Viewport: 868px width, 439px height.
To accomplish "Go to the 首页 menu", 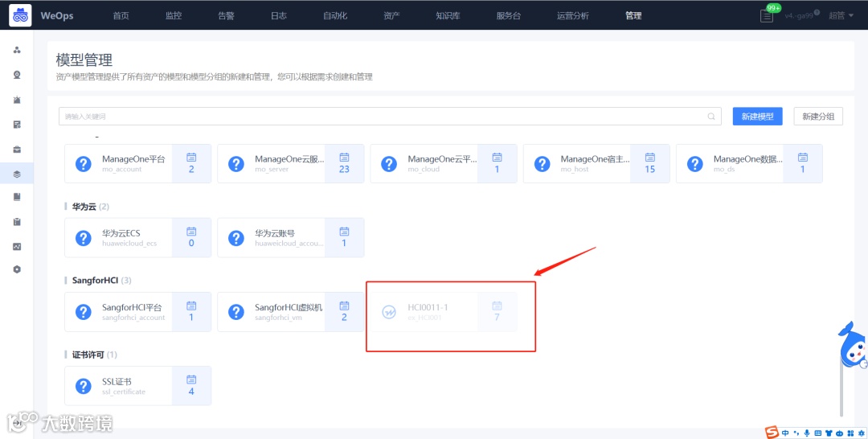I will point(121,15).
